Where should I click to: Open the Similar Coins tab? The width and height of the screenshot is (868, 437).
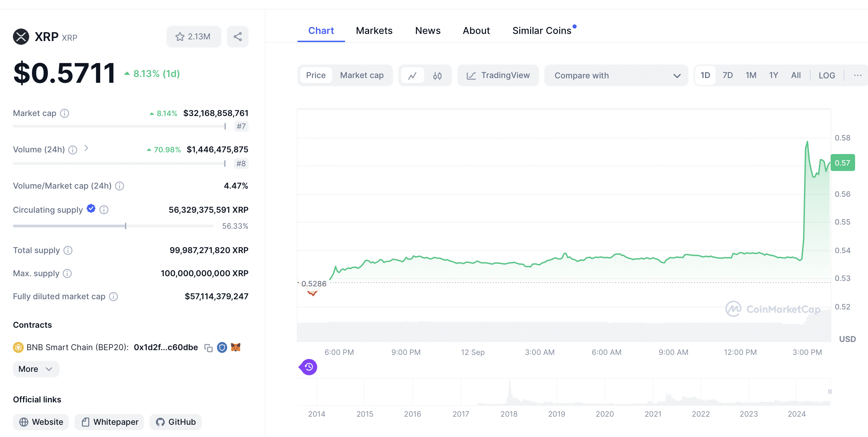point(542,31)
